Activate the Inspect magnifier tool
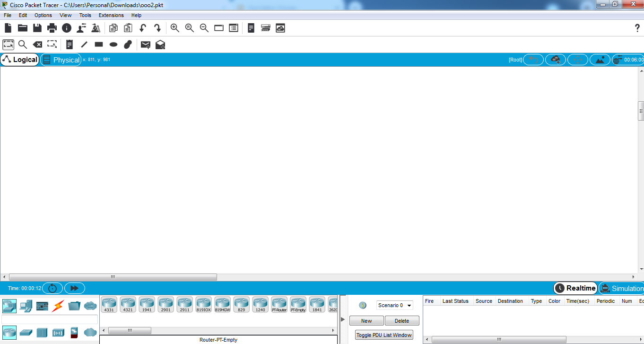This screenshot has width=644, height=344. pos(23,44)
